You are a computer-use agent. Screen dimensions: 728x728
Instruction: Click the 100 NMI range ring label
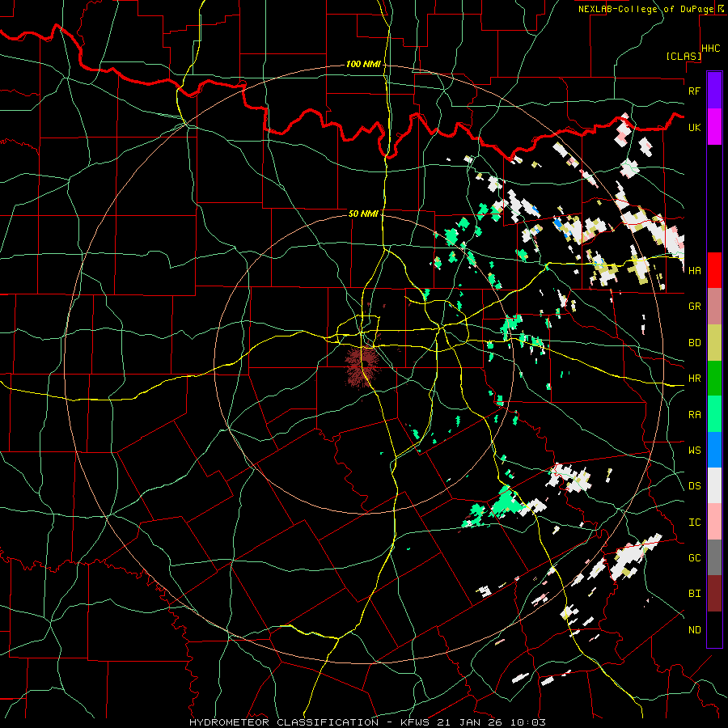point(362,64)
